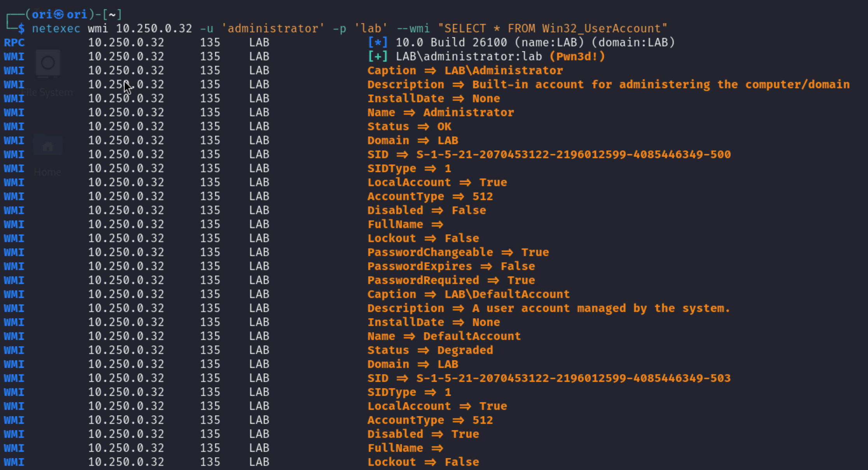This screenshot has height=470, width=868.
Task: Click the Caption LAB\Administrator line
Action: [465, 70]
